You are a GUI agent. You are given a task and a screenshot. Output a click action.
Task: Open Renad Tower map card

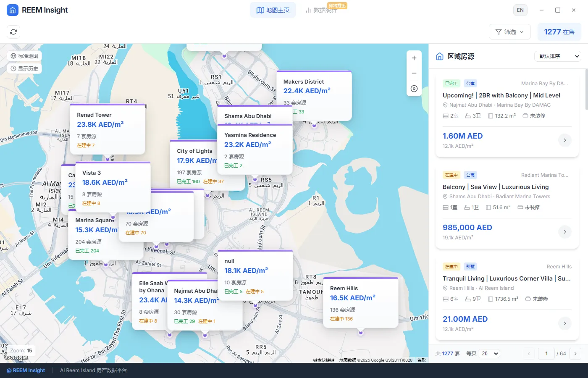tap(108, 129)
